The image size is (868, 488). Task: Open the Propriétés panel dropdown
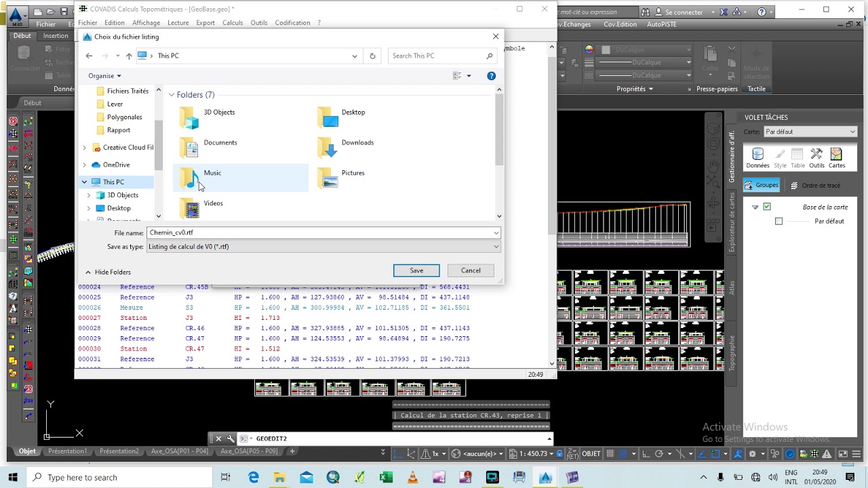(x=635, y=89)
